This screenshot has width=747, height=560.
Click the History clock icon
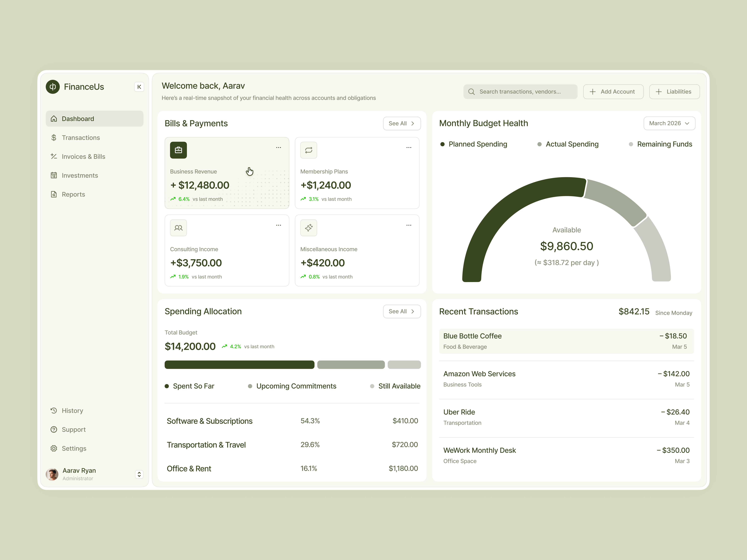point(54,411)
